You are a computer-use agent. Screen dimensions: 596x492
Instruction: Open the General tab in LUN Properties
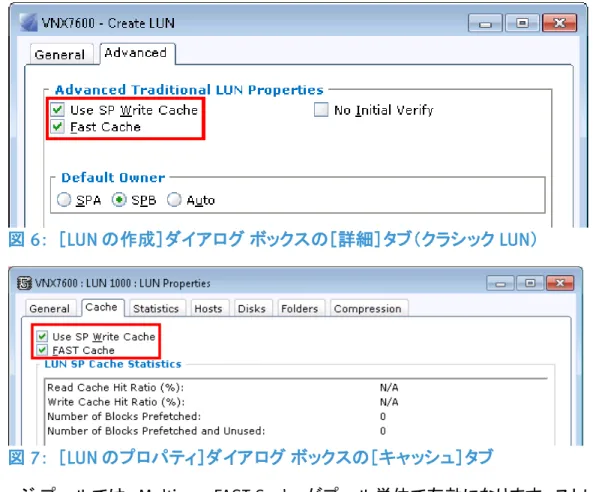(50, 308)
